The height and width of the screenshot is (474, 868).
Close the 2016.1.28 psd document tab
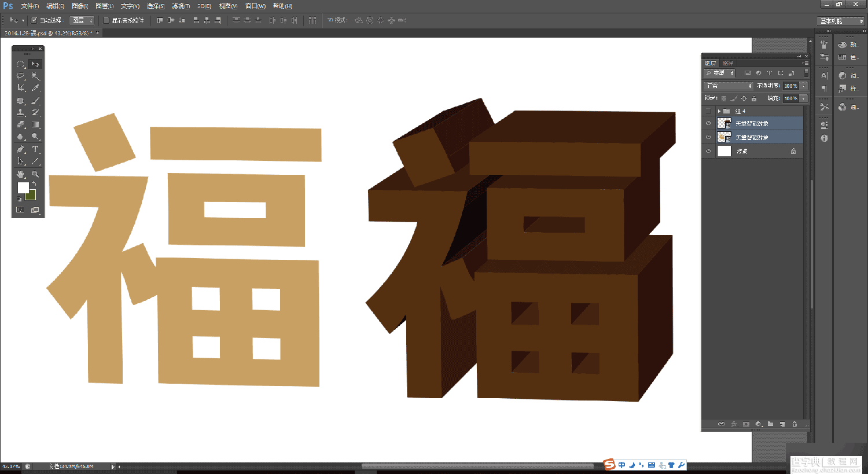pyautogui.click(x=97, y=33)
